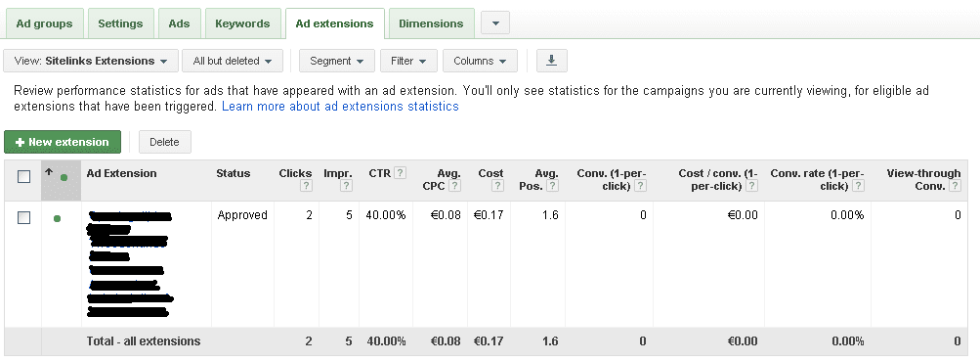Open the Avg. CPC help icon
The height and width of the screenshot is (362, 980).
pos(455,186)
